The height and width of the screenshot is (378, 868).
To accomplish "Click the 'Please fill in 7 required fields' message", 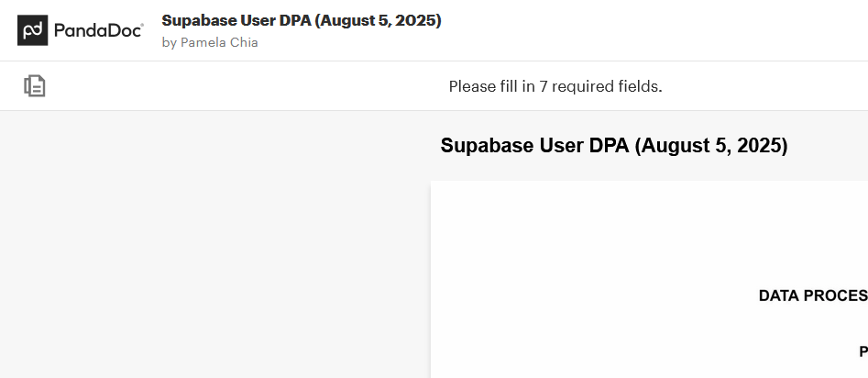I will click(555, 86).
